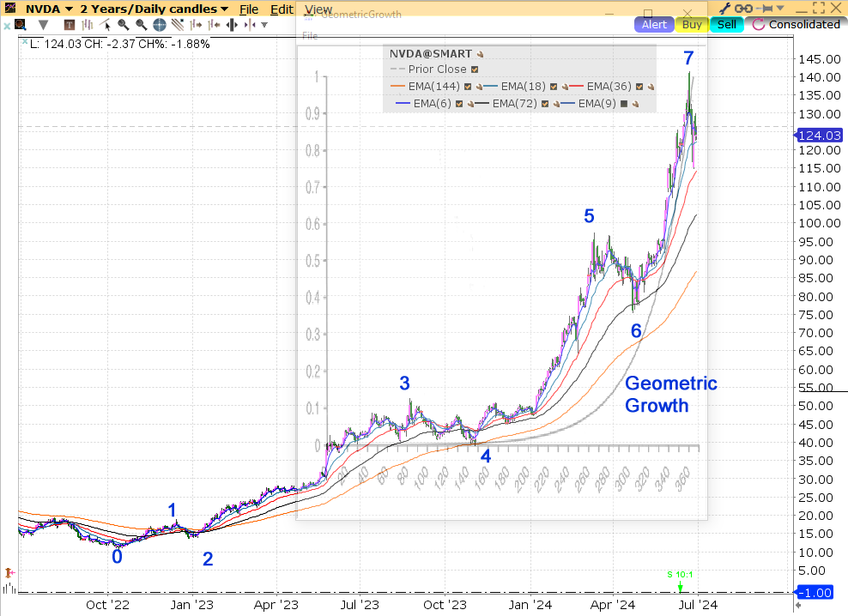Maximize the GeometricGrowth window

(648, 13)
